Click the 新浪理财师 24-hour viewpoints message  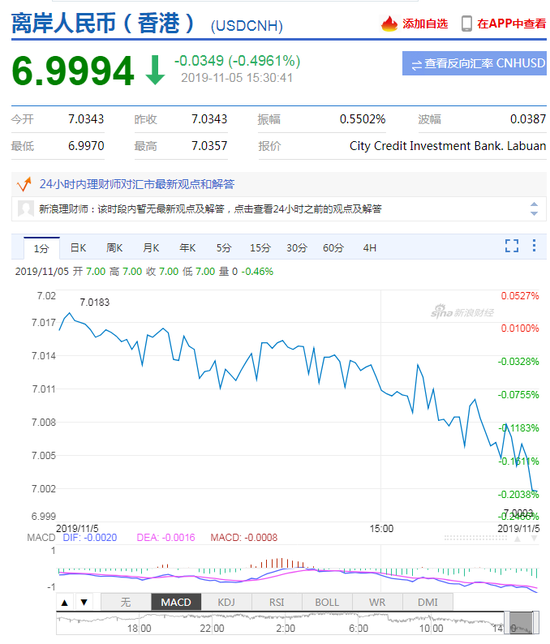[x=210, y=209]
